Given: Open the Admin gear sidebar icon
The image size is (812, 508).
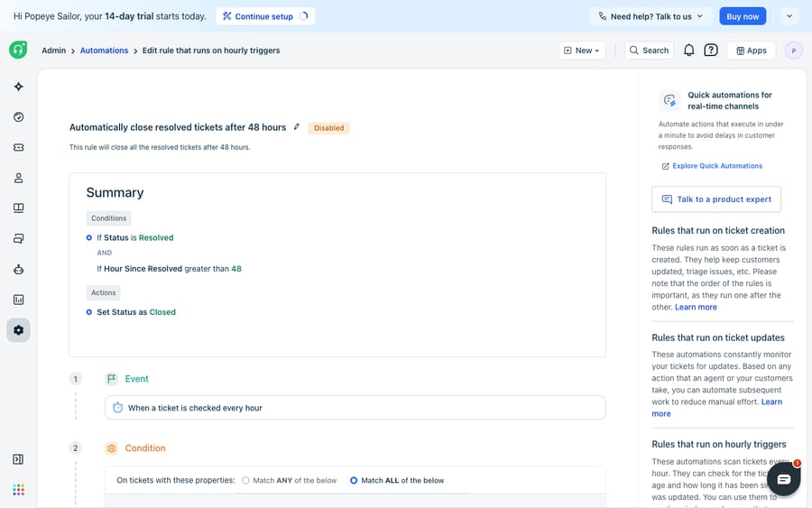Looking at the screenshot, I should click(x=19, y=330).
